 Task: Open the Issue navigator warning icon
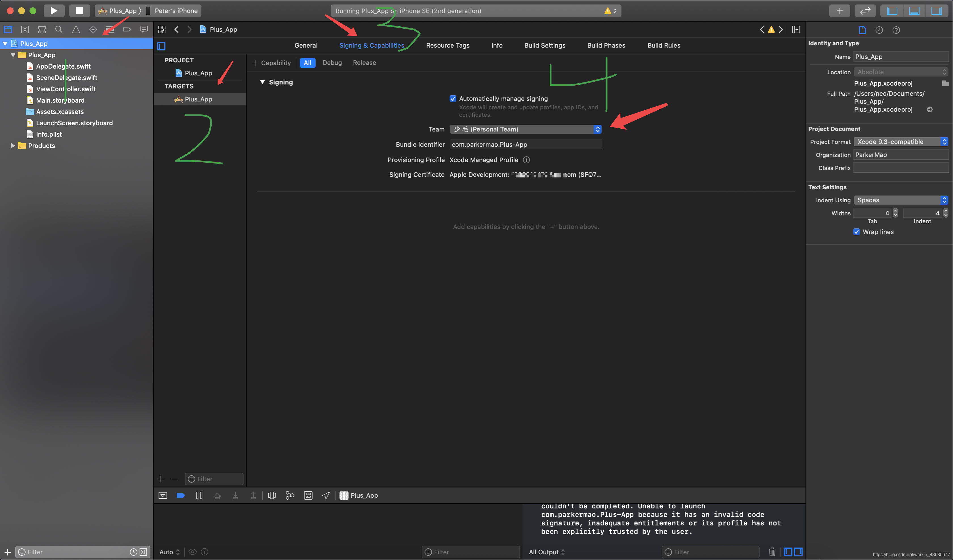pos(76,29)
